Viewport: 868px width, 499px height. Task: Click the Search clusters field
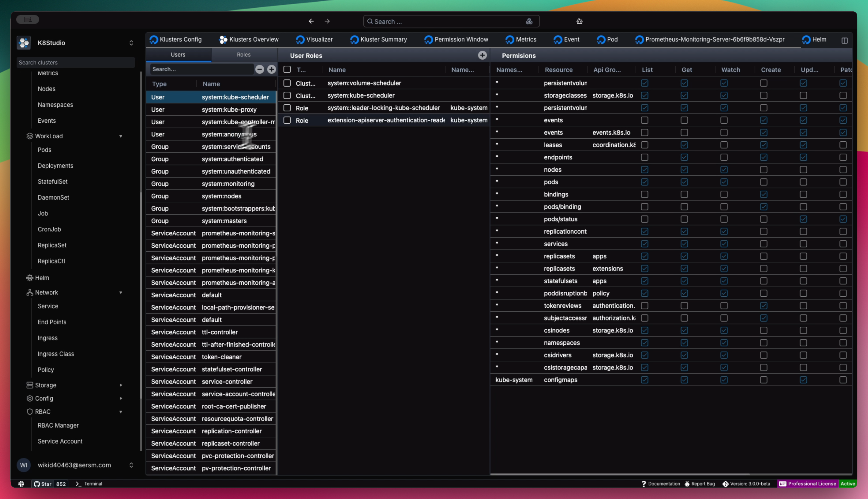[76, 62]
